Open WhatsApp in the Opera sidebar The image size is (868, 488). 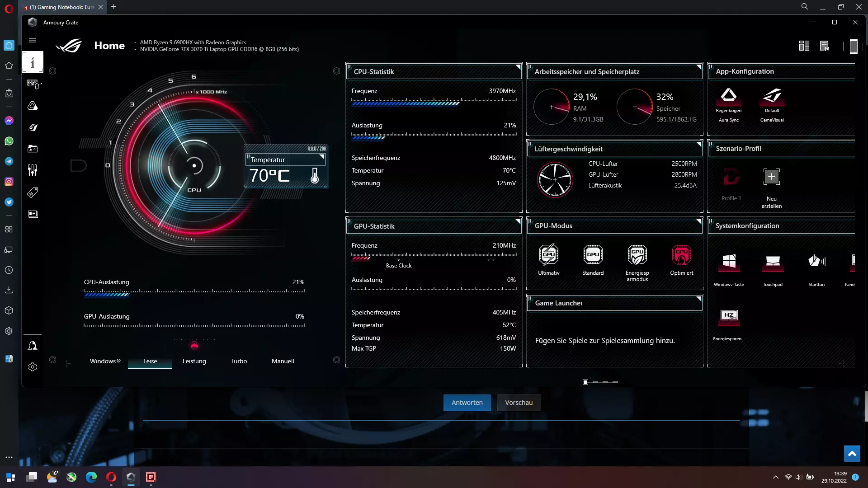tap(9, 141)
